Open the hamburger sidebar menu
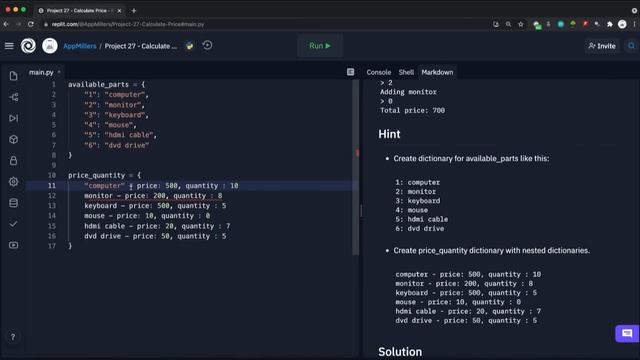The image size is (640, 360). 9,46
